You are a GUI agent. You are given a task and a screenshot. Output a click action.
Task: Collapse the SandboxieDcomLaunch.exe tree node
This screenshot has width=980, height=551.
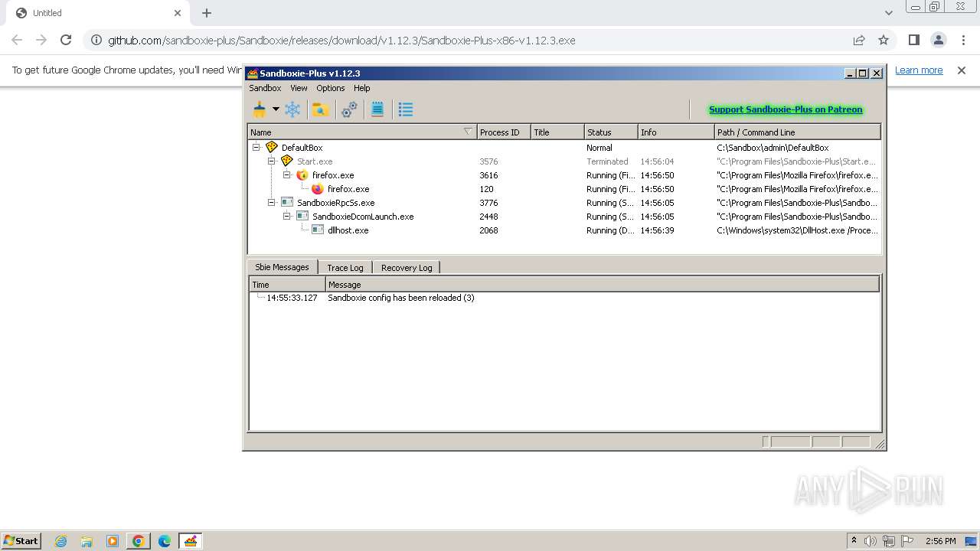pos(287,217)
